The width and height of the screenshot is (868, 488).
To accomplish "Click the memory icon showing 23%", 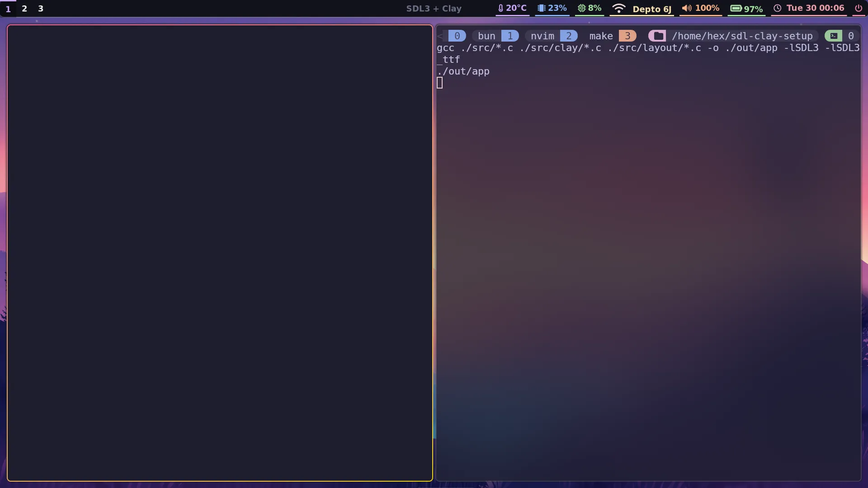I will point(541,8).
